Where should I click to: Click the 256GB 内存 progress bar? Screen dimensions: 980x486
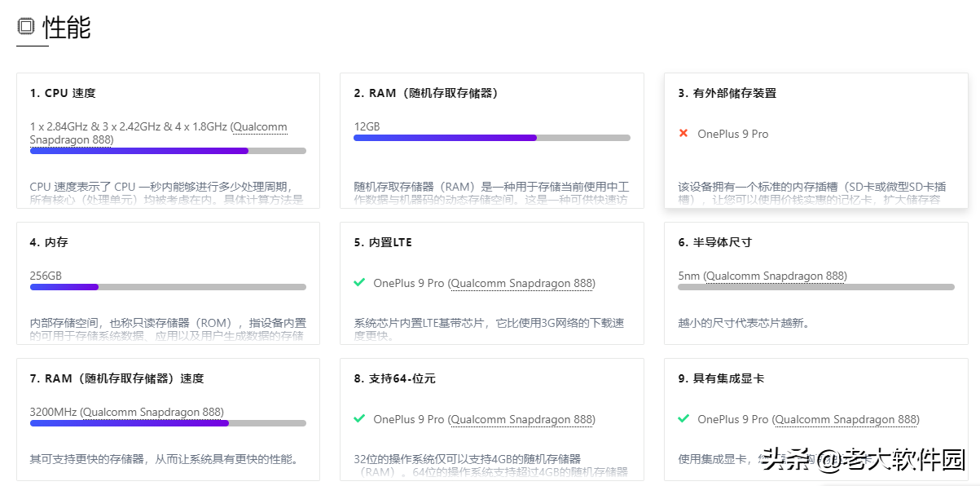(168, 287)
